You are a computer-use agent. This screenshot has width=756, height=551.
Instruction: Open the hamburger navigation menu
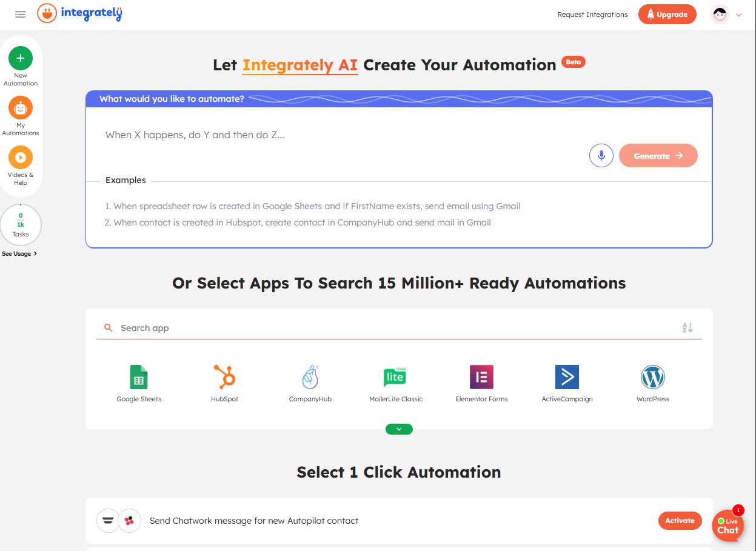pos(20,14)
